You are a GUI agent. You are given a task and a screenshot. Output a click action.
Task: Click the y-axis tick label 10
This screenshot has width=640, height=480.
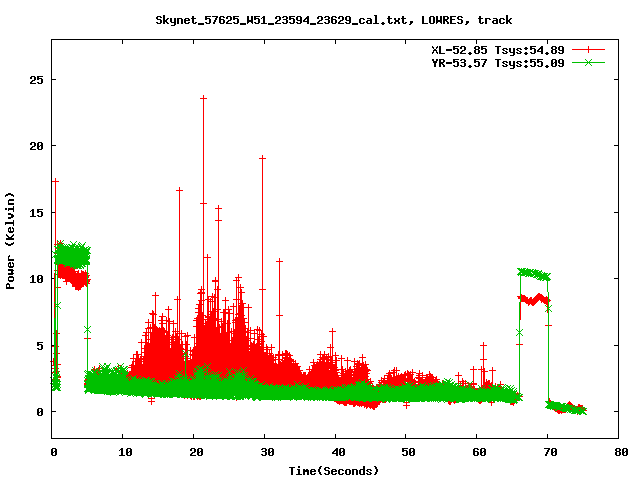click(36, 279)
